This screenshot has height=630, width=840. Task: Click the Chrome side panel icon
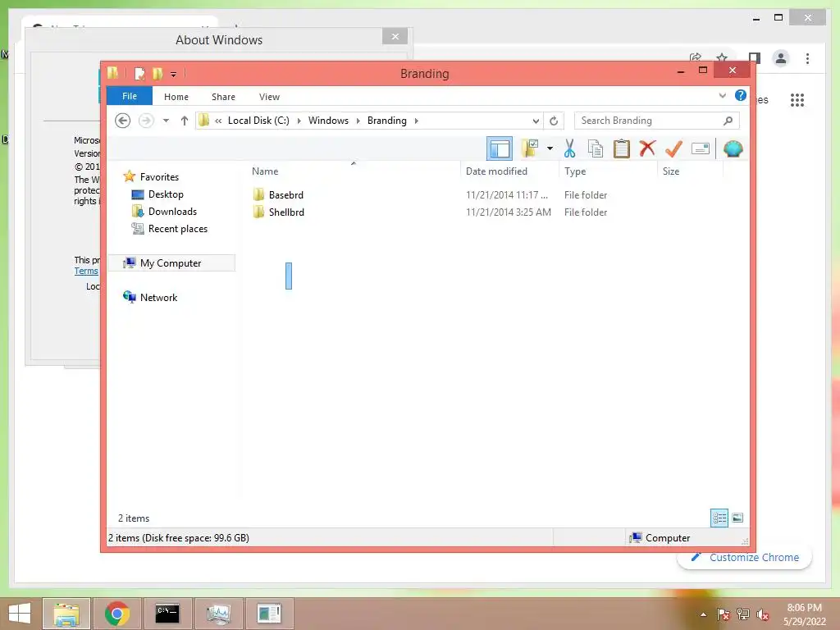(755, 58)
